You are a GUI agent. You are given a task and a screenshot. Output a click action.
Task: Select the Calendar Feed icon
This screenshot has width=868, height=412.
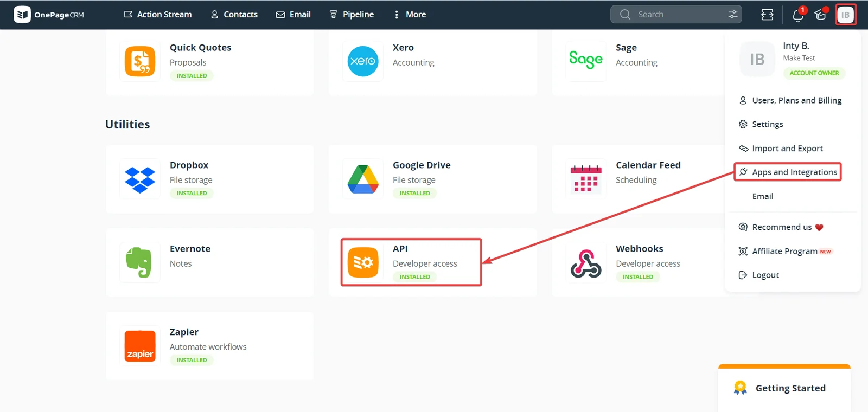(586, 179)
